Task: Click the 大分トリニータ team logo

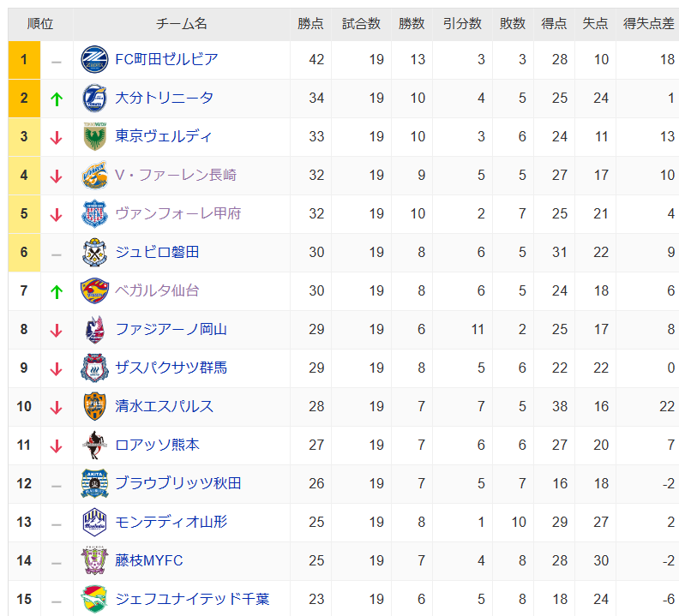Action: pyautogui.click(x=94, y=99)
